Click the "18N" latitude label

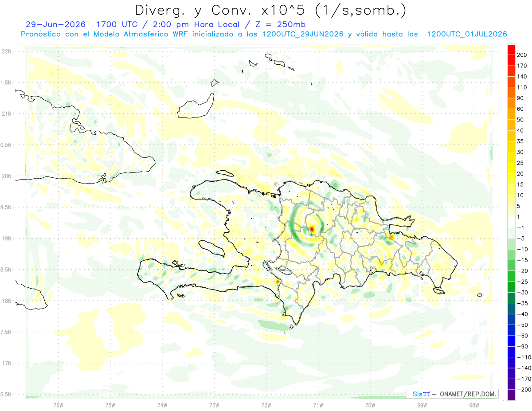[6, 301]
